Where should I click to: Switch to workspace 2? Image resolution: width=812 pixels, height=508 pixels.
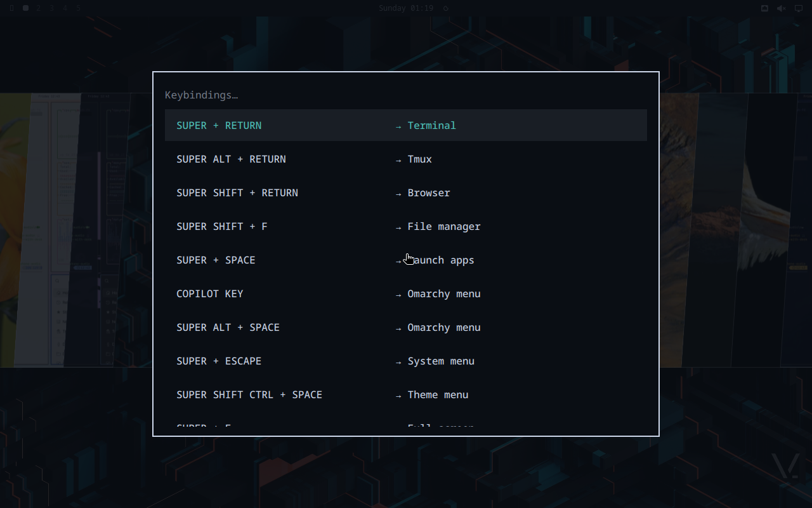coord(39,8)
